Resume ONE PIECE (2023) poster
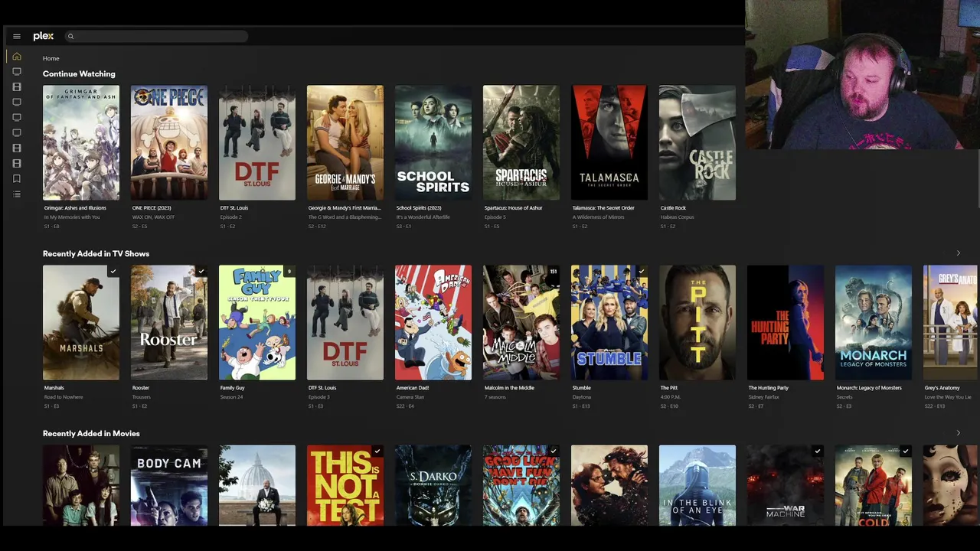The image size is (980, 551). pos(169,142)
